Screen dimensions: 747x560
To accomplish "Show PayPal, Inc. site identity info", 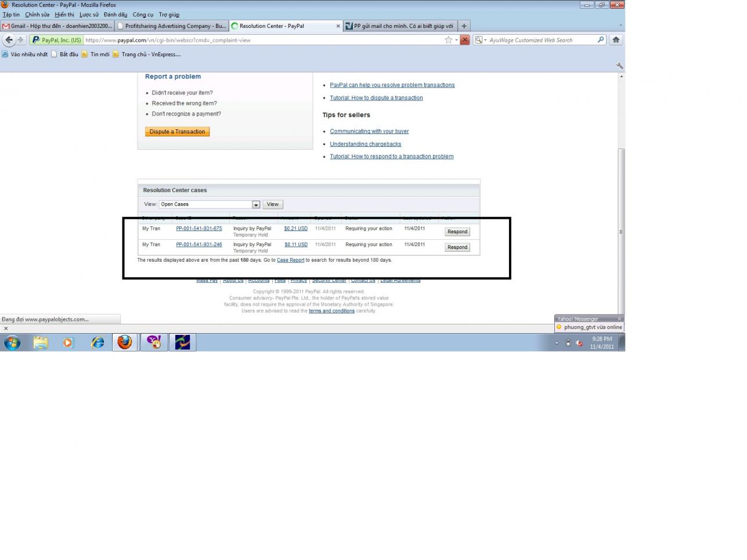I will 56,40.
